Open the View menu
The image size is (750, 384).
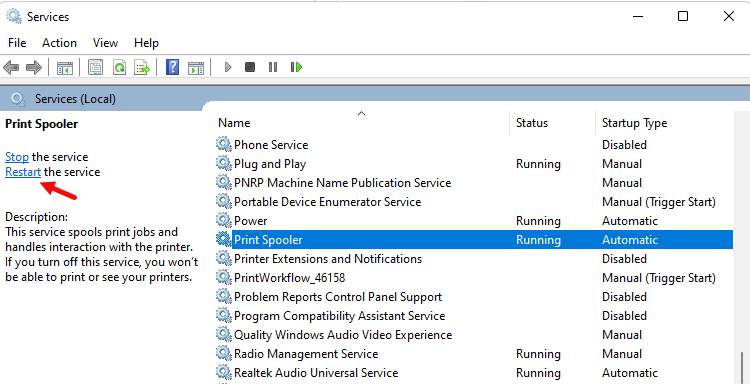pos(105,43)
